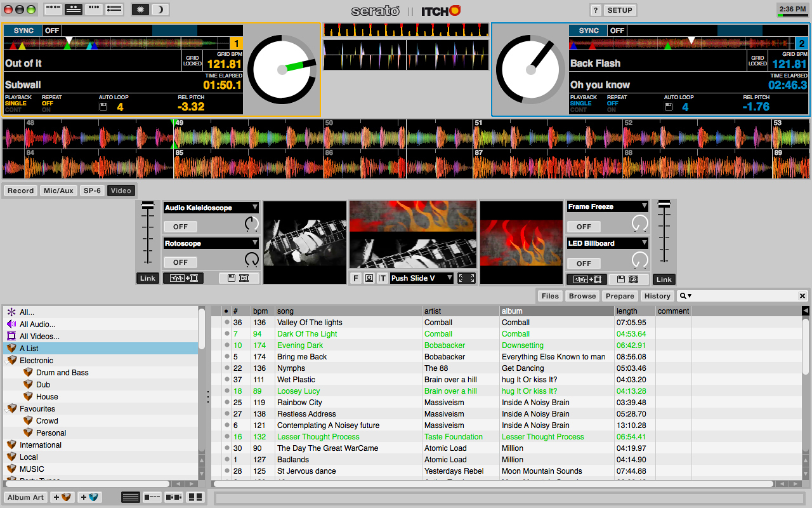Toggle the Frame Freeze effect OFF button
The width and height of the screenshot is (812, 508).
pos(584,227)
